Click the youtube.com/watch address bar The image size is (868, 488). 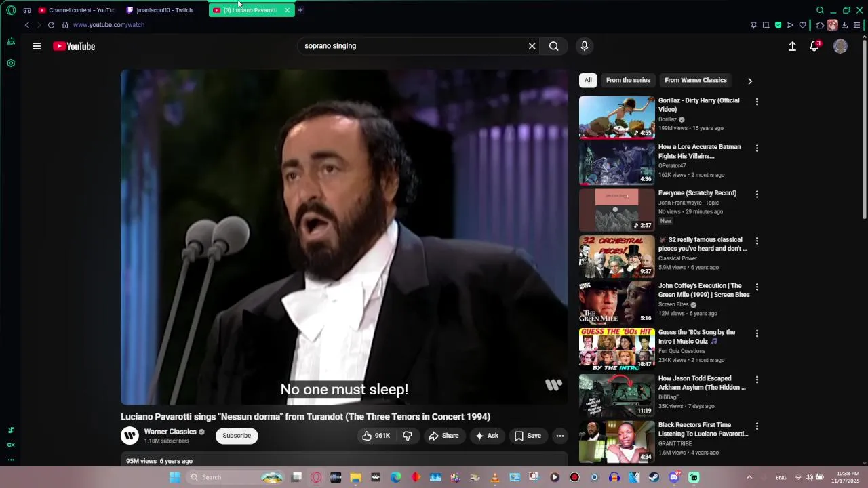tap(108, 25)
